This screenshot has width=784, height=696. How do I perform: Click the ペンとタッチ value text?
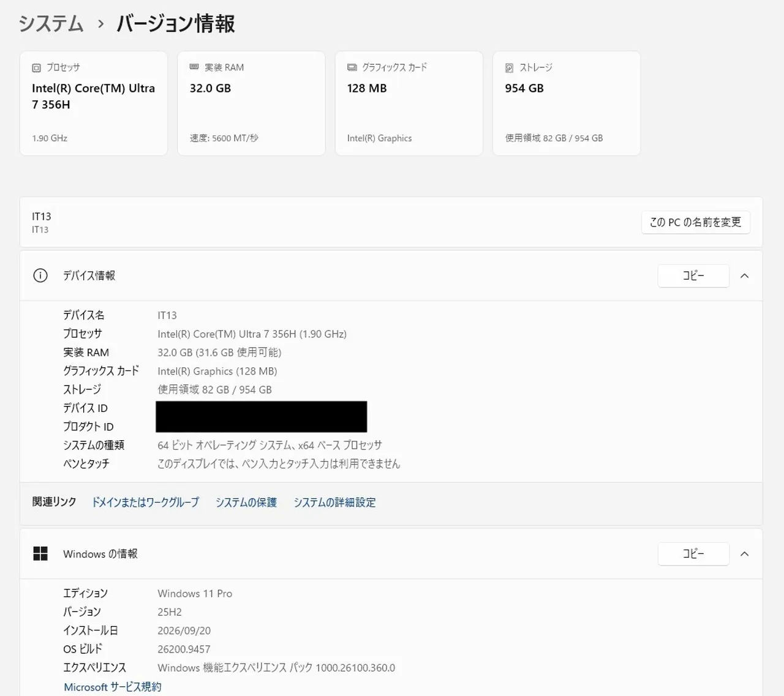(279, 463)
